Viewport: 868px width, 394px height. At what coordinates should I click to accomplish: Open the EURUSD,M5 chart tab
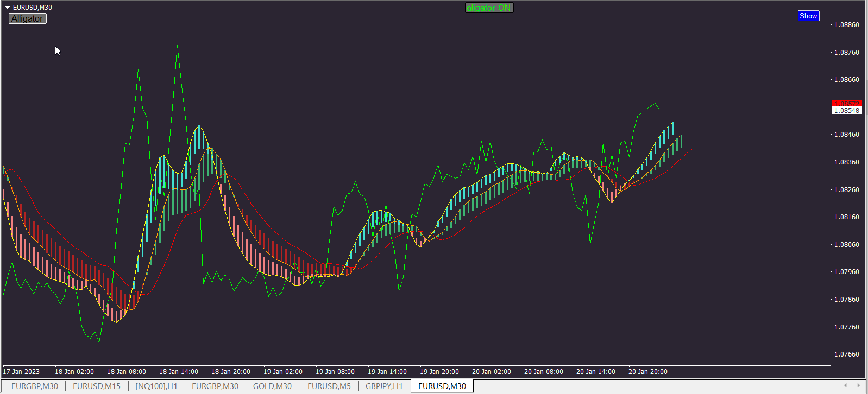[x=329, y=386]
